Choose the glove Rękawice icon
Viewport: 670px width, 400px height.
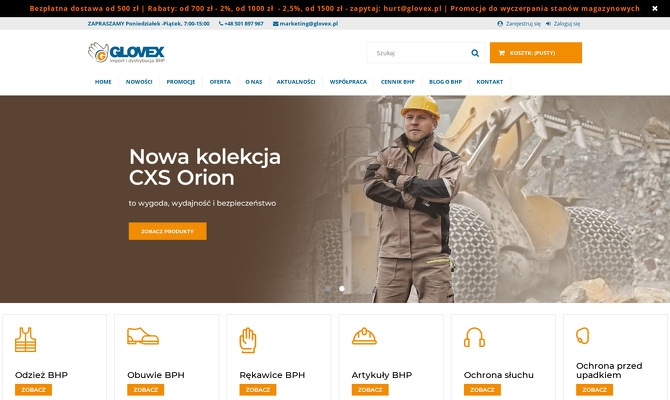click(248, 340)
